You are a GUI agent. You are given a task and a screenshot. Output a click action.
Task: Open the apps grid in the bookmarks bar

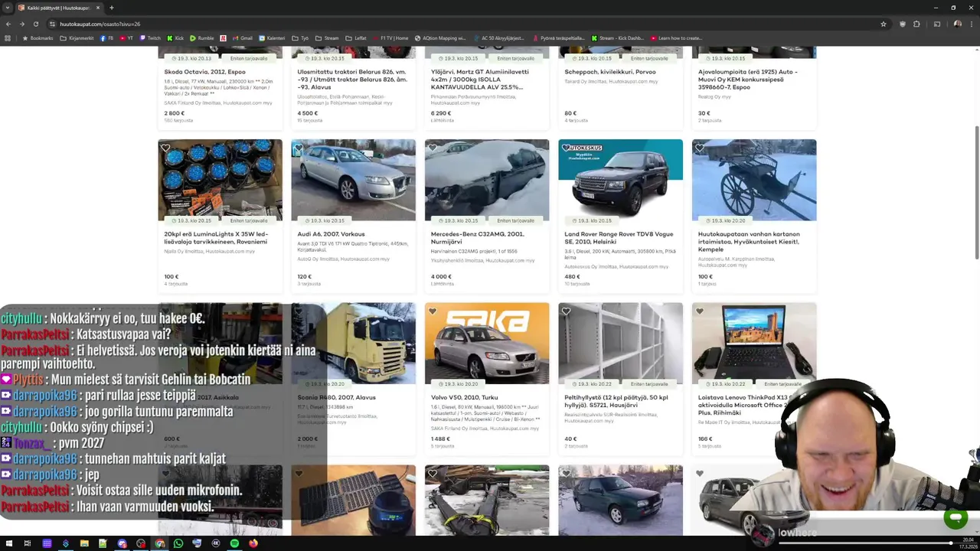(8, 37)
